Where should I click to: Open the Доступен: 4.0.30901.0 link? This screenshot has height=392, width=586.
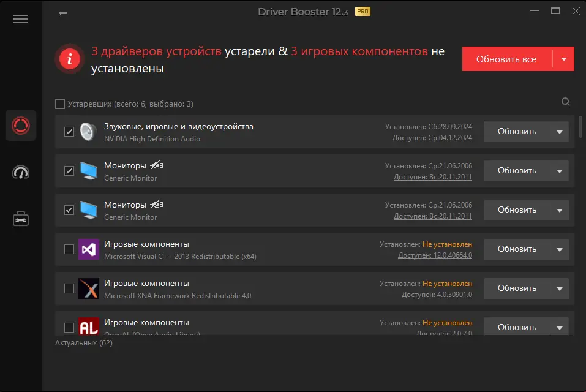click(x=437, y=295)
